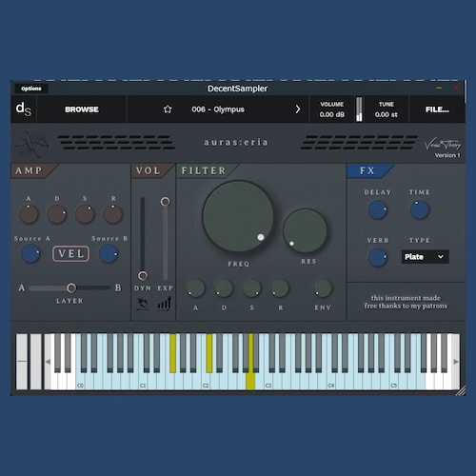Click the EXP vertical slider handle
This screenshot has width=476, height=476.
165,202
